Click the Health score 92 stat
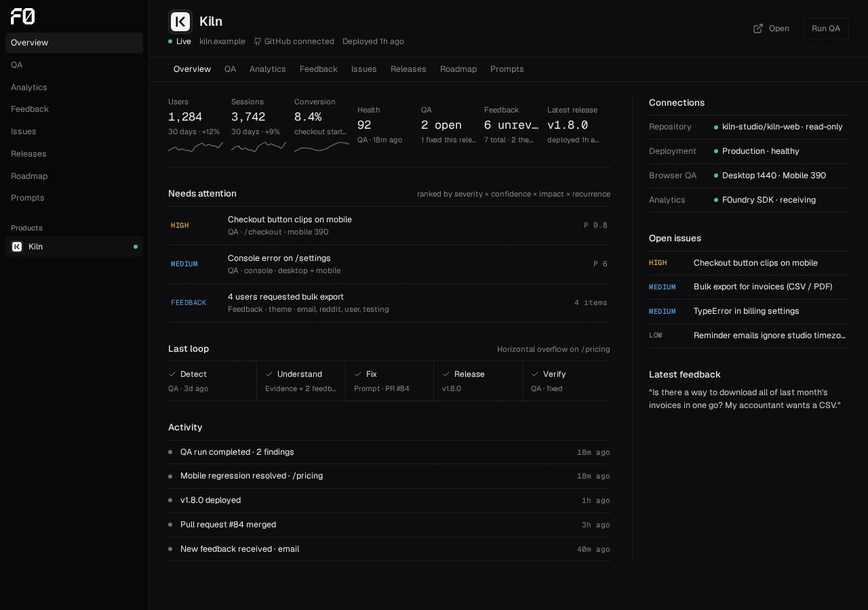868x610 pixels. [x=385, y=125]
